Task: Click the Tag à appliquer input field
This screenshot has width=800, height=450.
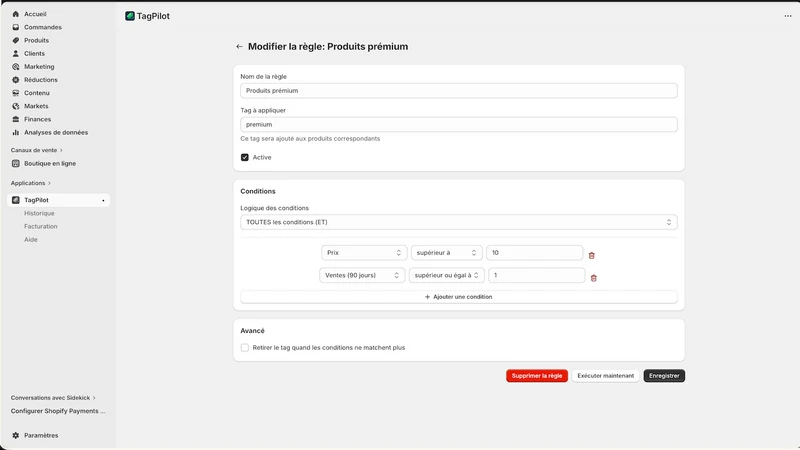Action: pyautogui.click(x=459, y=124)
